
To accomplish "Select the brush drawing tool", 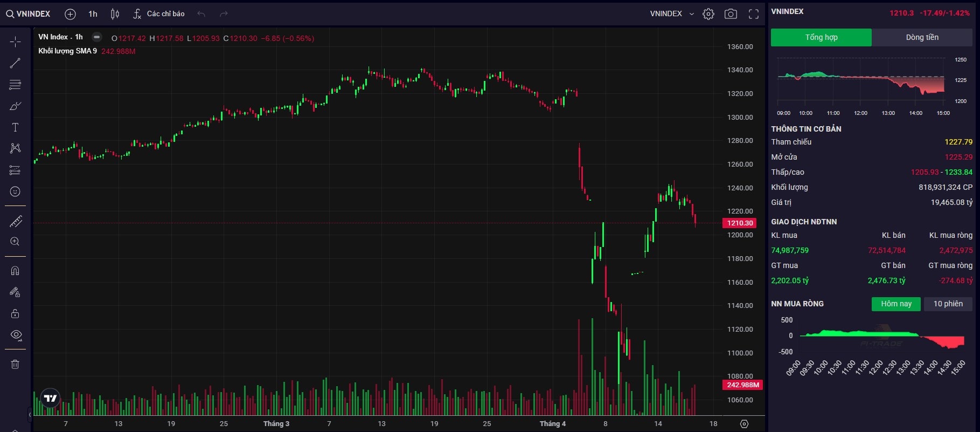I will pyautogui.click(x=15, y=106).
